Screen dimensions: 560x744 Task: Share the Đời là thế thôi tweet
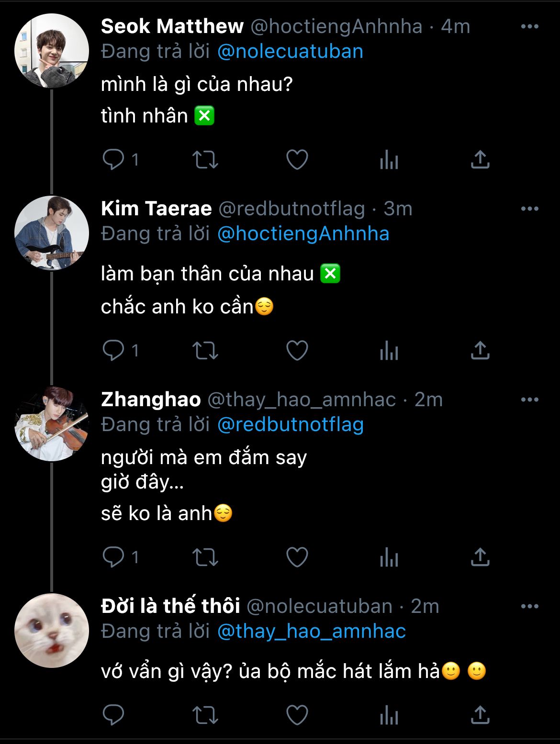(480, 716)
